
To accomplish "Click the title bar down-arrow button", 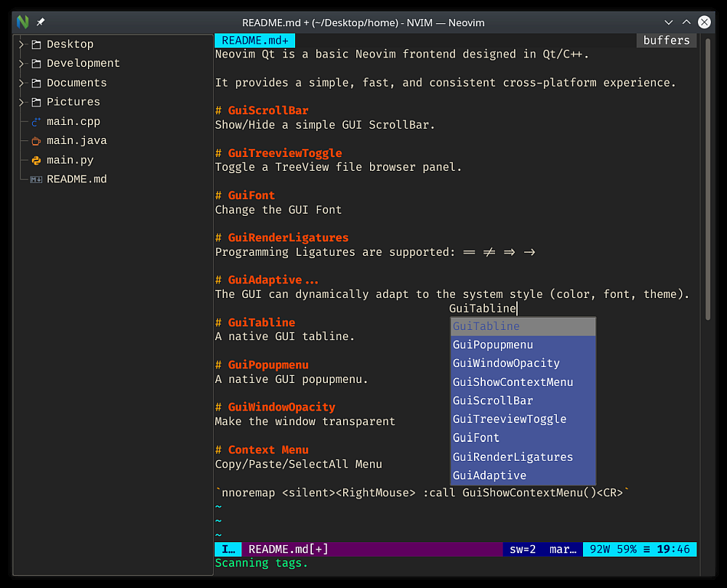I will click(x=668, y=23).
